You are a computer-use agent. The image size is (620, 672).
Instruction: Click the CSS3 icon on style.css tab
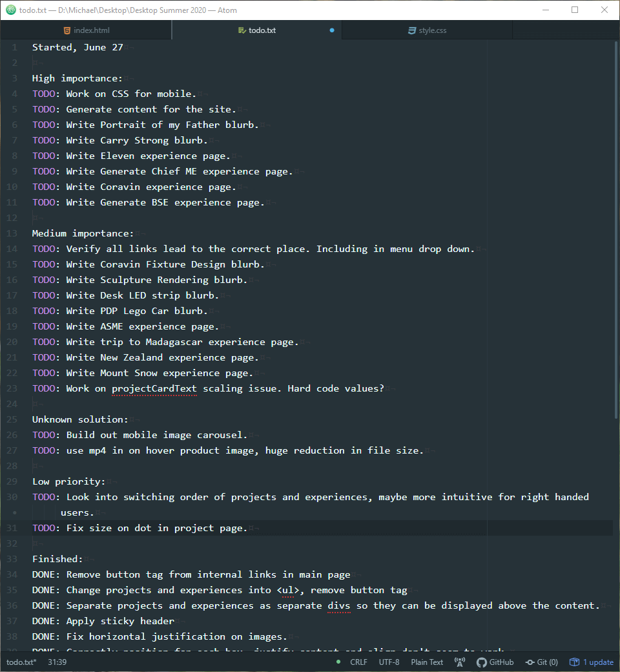412,30
